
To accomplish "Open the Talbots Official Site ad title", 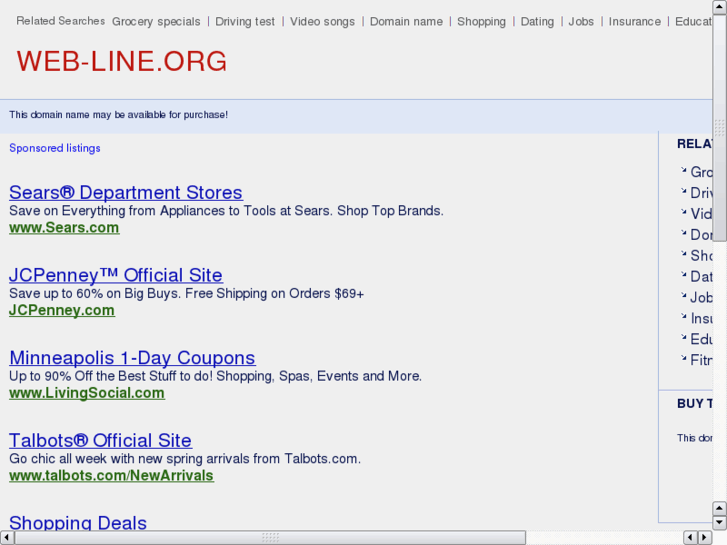I will pos(100,440).
